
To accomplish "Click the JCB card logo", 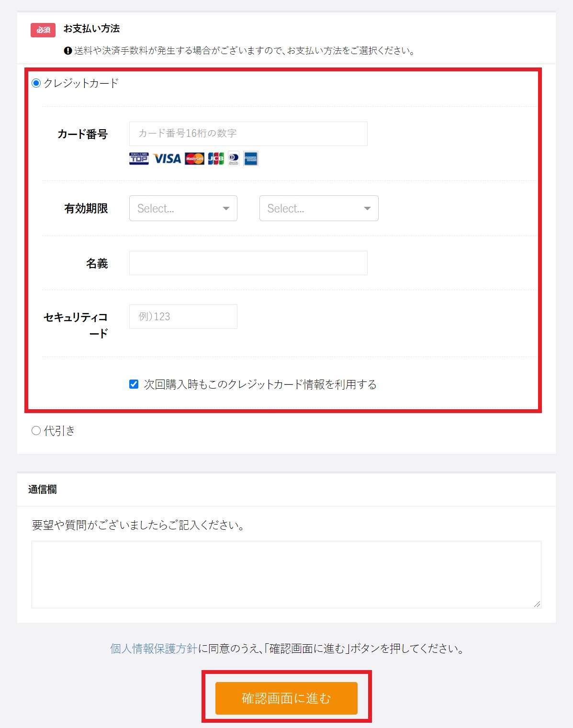I will 216,158.
